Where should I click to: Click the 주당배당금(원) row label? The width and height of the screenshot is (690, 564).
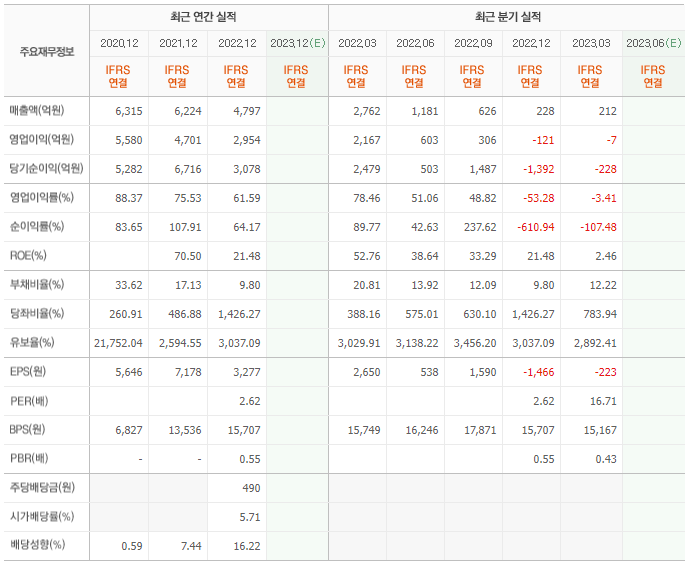pos(43,487)
